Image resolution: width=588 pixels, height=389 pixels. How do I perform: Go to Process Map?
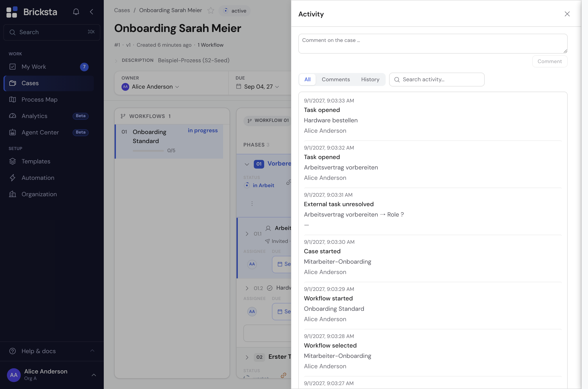[49, 99]
